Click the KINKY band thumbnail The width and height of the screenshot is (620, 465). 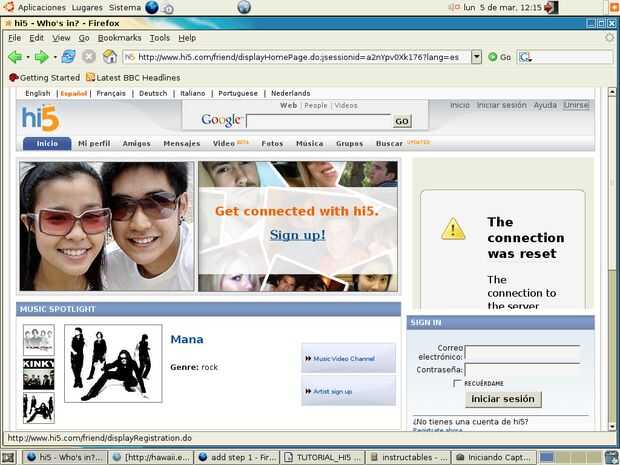39,374
